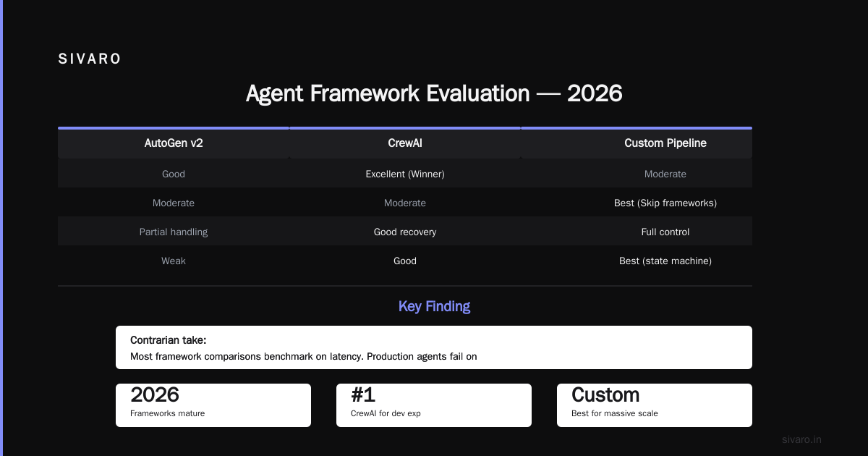Select the CrewAI for dev exp caption

tap(386, 413)
